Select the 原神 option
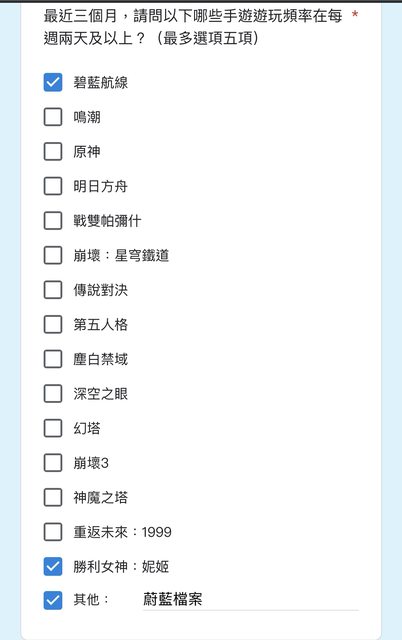 [53, 151]
